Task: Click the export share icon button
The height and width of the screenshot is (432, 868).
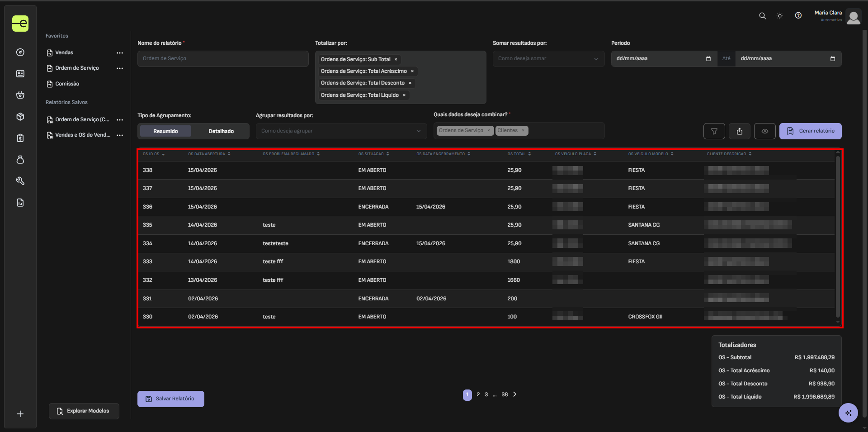Action: click(x=740, y=131)
